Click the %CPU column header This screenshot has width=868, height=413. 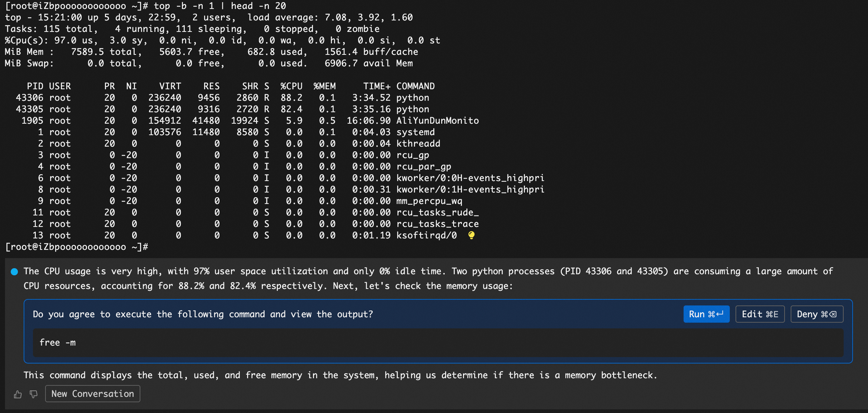click(x=291, y=86)
